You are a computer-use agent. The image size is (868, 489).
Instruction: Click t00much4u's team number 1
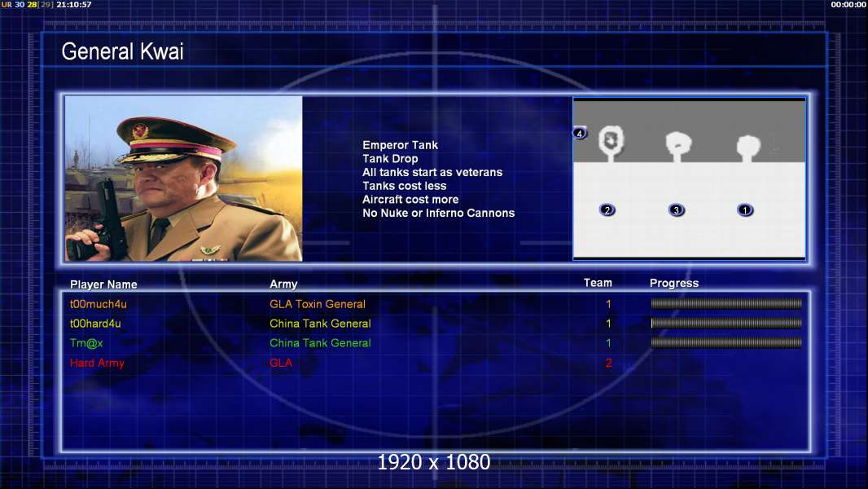click(x=608, y=304)
